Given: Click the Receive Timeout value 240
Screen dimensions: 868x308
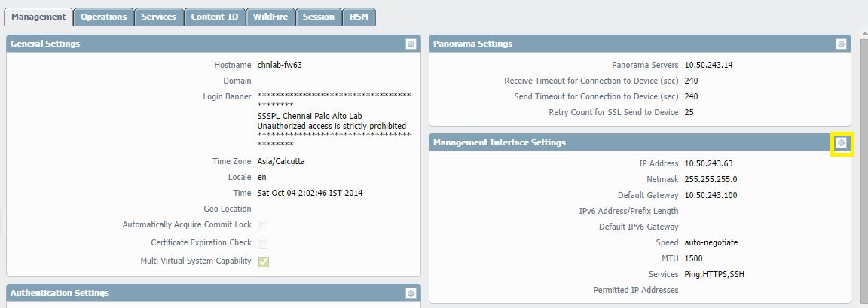Looking at the screenshot, I should (692, 81).
